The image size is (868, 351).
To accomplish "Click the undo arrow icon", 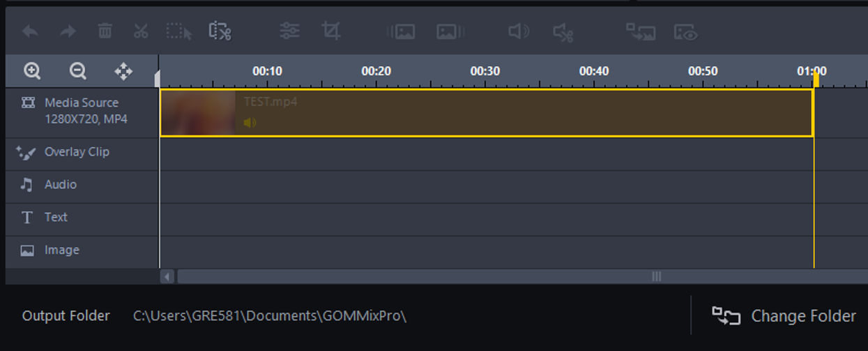I will pyautogui.click(x=30, y=31).
